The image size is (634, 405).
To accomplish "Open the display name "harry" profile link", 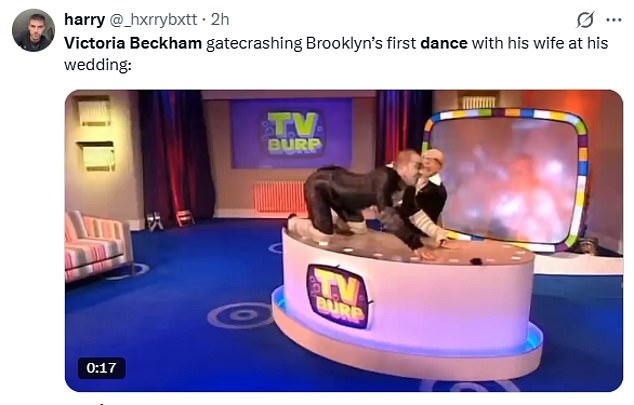I will pos(84,19).
